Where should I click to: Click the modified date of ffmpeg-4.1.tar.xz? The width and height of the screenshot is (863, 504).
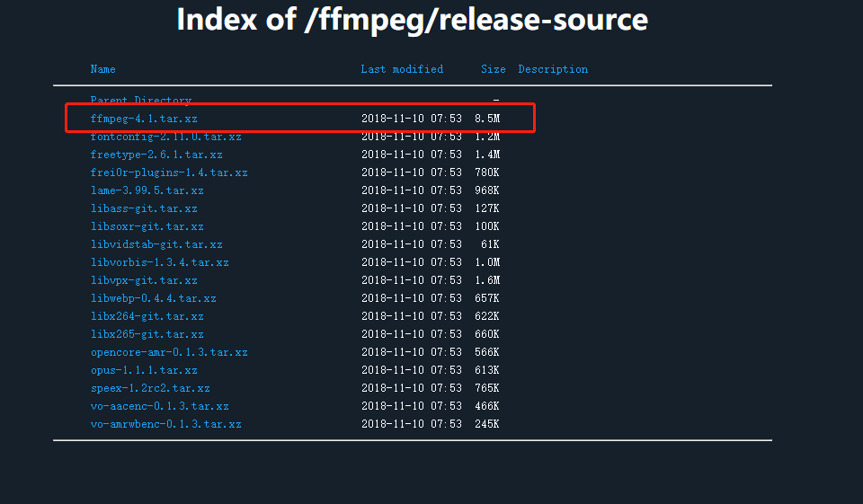[412, 119]
